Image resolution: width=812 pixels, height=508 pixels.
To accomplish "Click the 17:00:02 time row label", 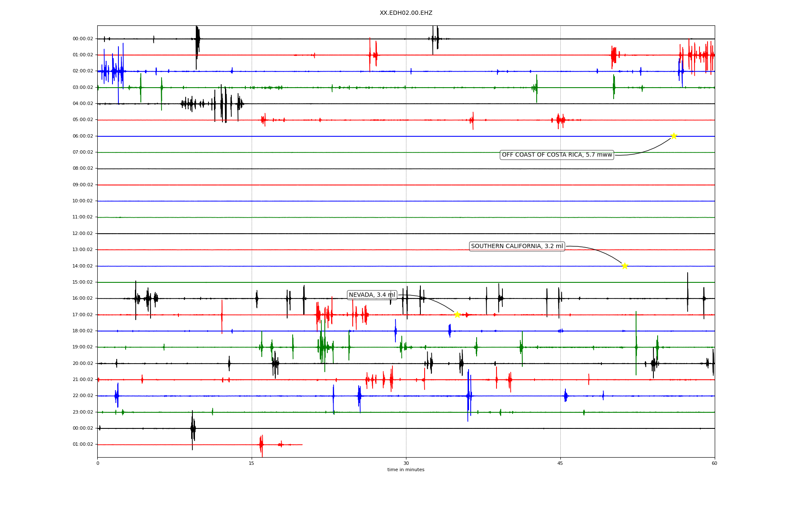I will click(82, 315).
